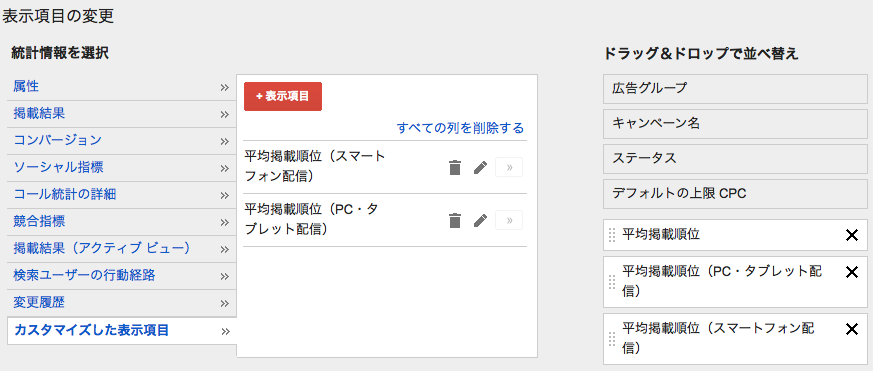Remove 平均掲載順位 from the column order list

[851, 236]
